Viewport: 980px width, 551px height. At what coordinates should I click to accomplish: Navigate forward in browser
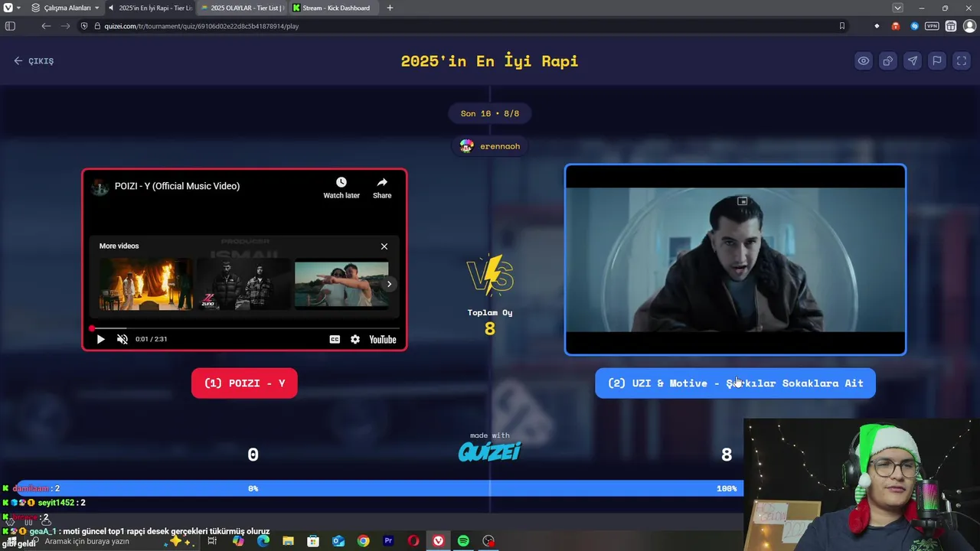tap(65, 26)
